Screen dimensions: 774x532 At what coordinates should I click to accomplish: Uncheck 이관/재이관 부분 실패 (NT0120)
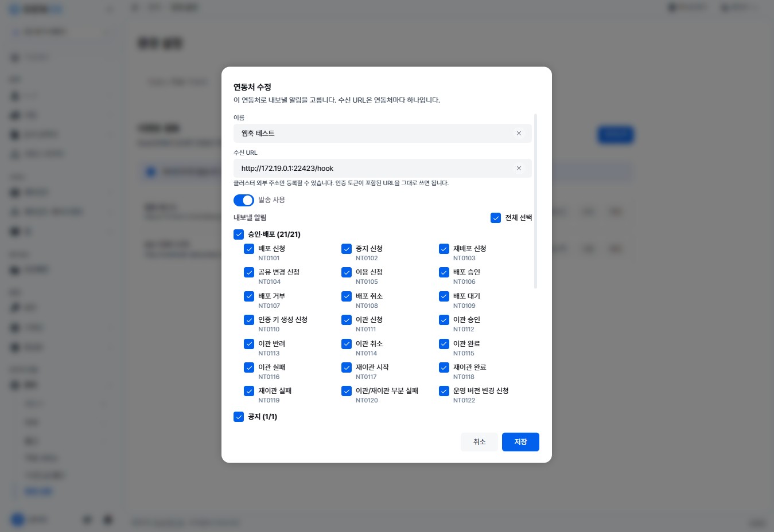347,391
